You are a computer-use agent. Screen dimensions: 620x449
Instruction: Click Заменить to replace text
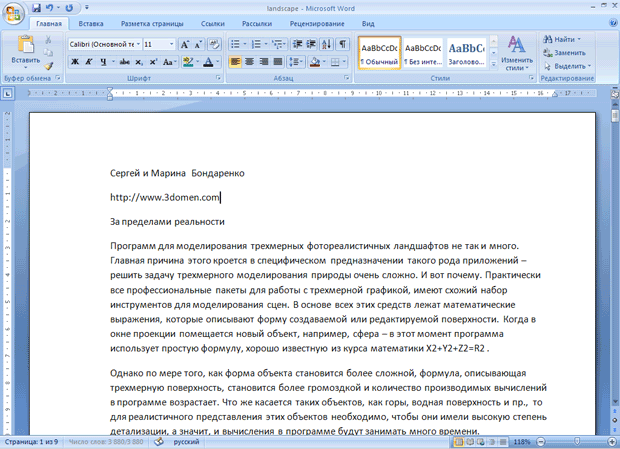coord(565,53)
